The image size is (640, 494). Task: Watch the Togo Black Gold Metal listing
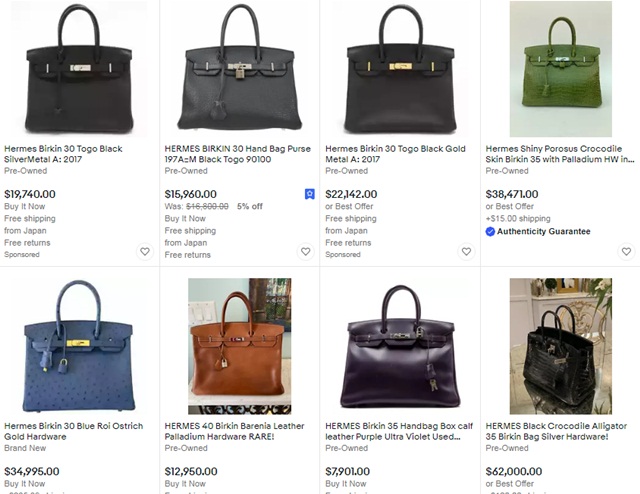[466, 251]
